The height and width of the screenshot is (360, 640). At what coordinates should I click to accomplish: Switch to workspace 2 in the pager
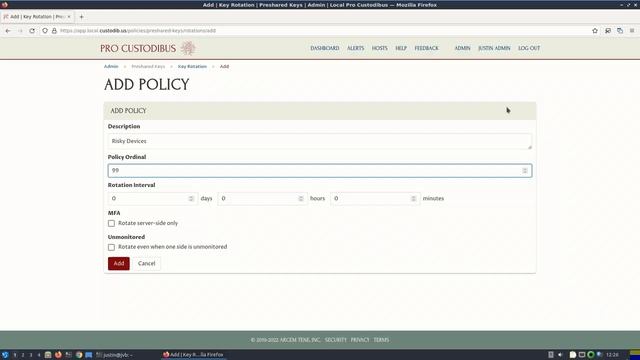(x=23, y=355)
